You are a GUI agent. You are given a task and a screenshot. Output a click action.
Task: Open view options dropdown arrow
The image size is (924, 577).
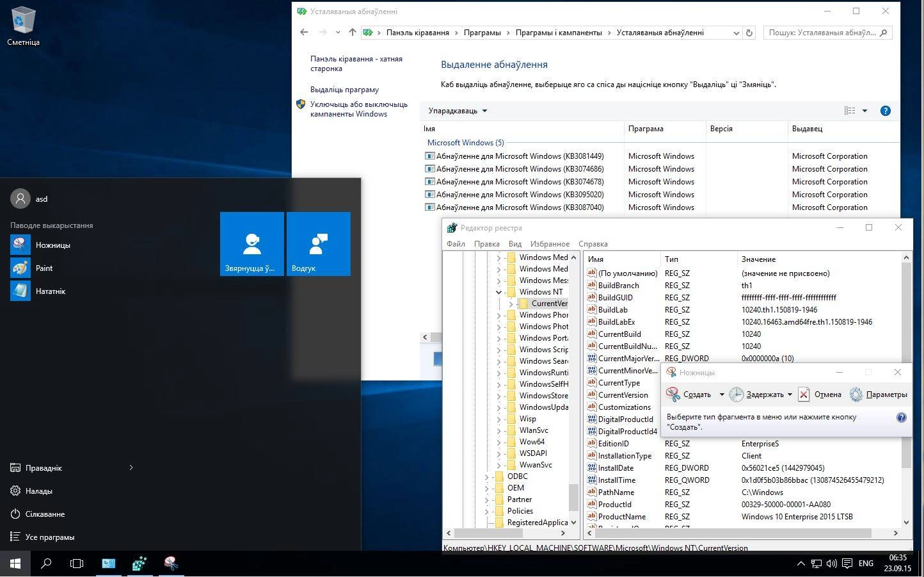coord(864,111)
